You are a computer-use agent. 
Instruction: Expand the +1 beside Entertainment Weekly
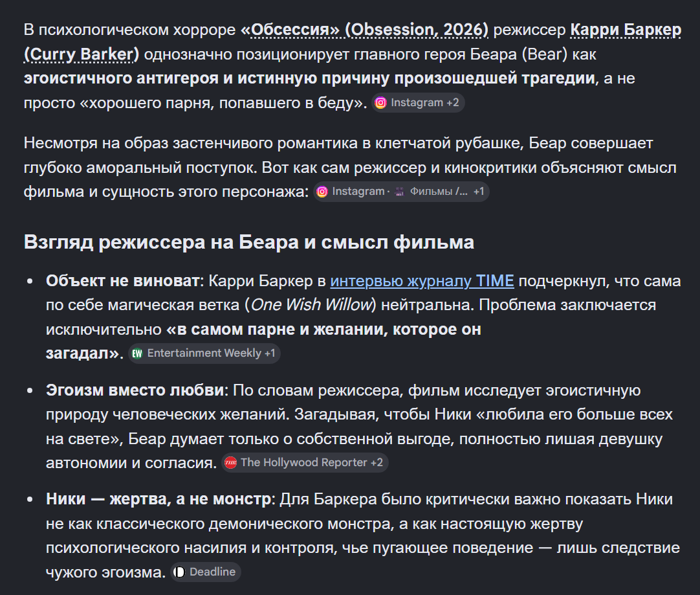point(270,354)
